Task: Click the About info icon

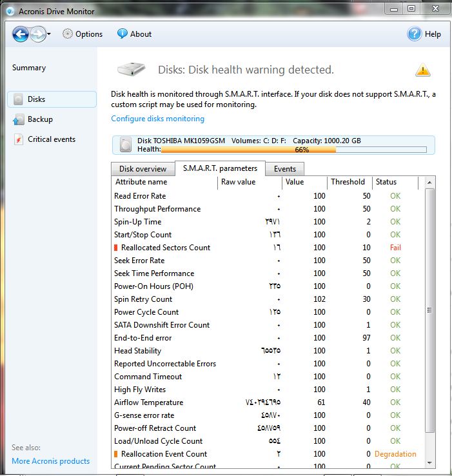Action: [122, 34]
